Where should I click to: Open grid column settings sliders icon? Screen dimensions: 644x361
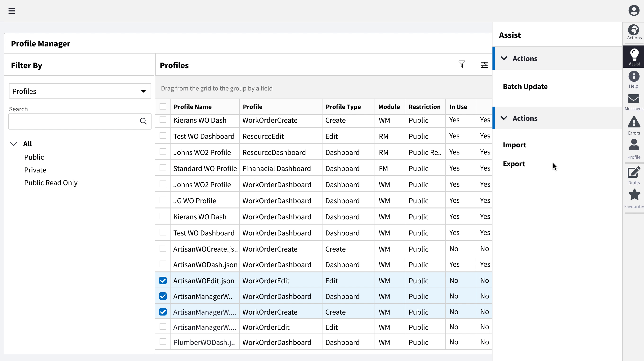click(x=484, y=65)
